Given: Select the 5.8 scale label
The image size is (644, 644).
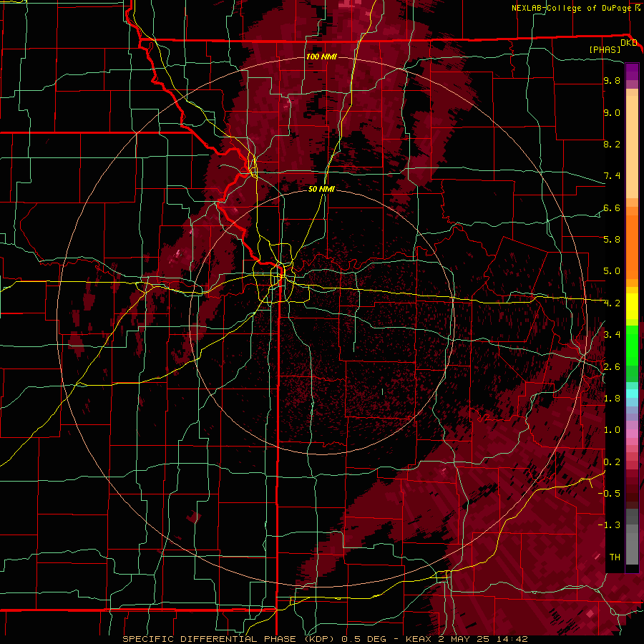Looking at the screenshot, I should click(612, 240).
